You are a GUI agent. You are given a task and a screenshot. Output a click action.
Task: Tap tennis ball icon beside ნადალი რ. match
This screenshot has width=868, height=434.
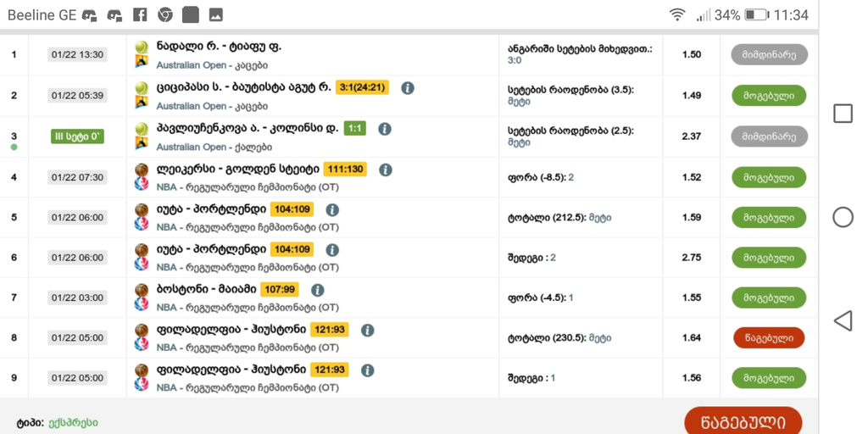[x=142, y=47]
